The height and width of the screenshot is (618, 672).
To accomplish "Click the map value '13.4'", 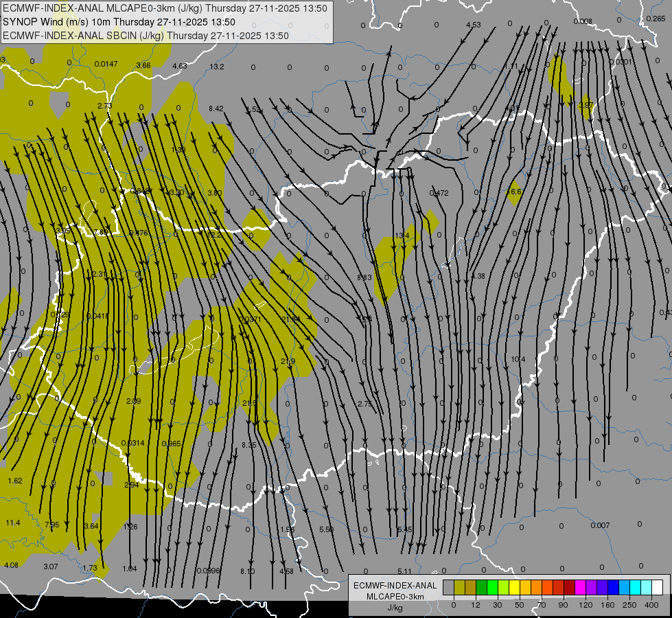I will (x=402, y=236).
